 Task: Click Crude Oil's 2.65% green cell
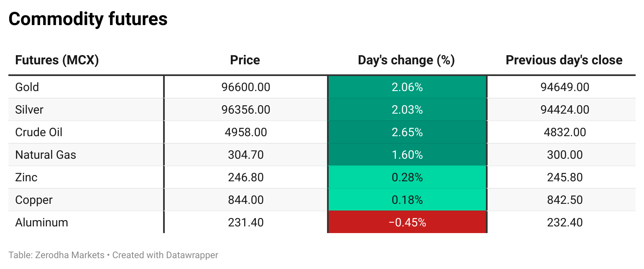point(407,132)
